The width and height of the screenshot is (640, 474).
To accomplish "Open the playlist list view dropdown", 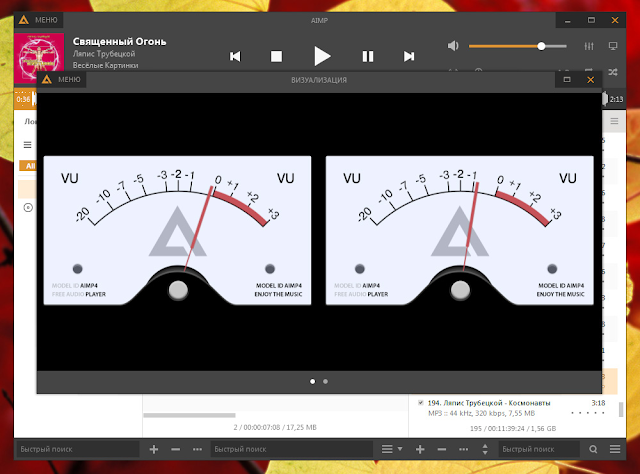I will click(x=392, y=449).
